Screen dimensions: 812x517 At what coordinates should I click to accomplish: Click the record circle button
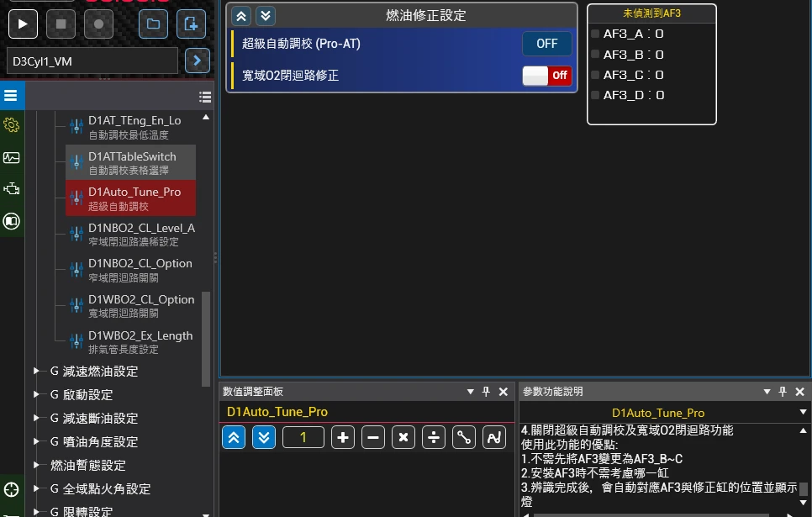tap(98, 24)
